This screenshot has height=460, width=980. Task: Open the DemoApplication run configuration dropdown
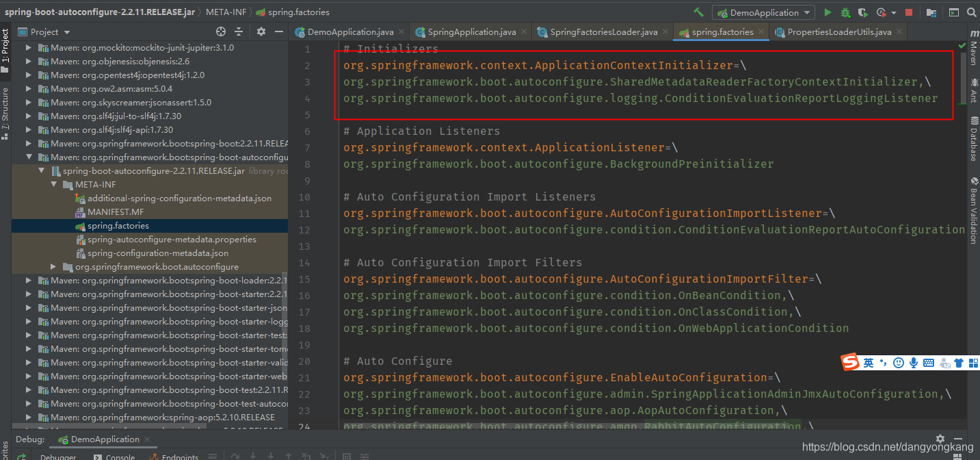[807, 12]
